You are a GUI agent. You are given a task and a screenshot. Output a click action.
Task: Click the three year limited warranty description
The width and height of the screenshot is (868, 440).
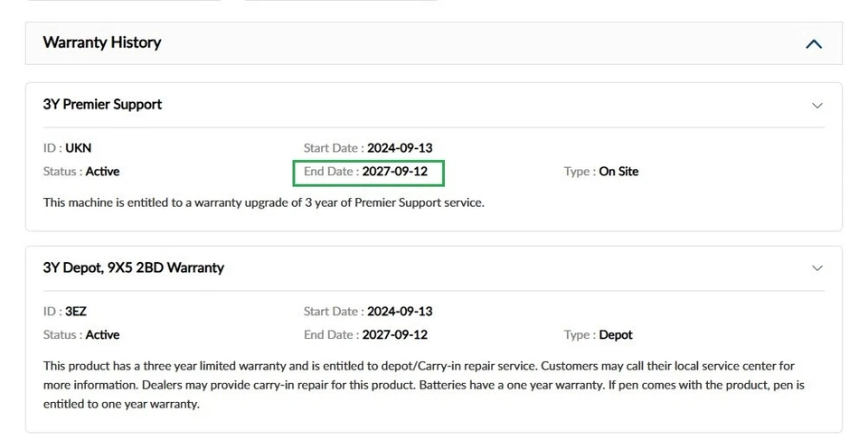(424, 385)
